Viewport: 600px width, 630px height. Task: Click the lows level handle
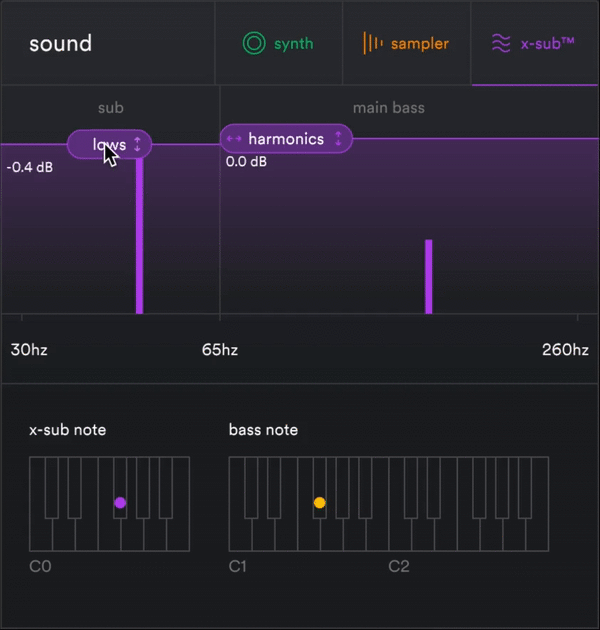(x=108, y=145)
